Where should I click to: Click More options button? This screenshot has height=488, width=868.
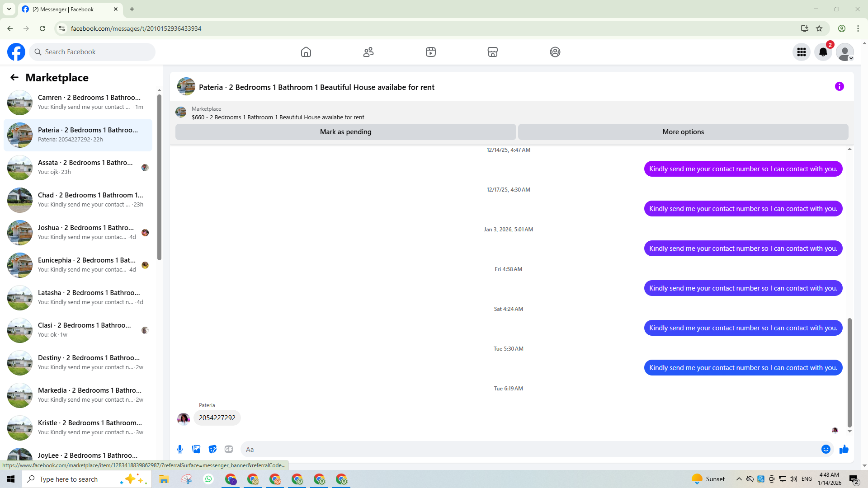coord(683,132)
